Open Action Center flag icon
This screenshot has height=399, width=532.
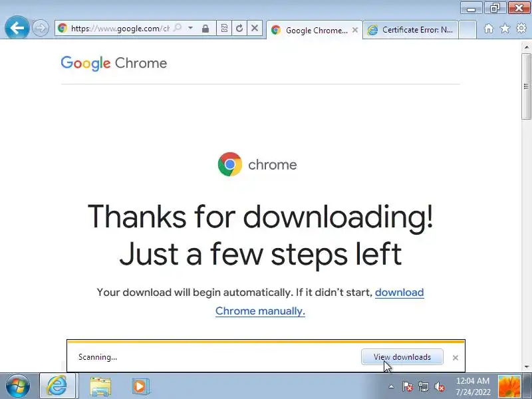pos(408,386)
